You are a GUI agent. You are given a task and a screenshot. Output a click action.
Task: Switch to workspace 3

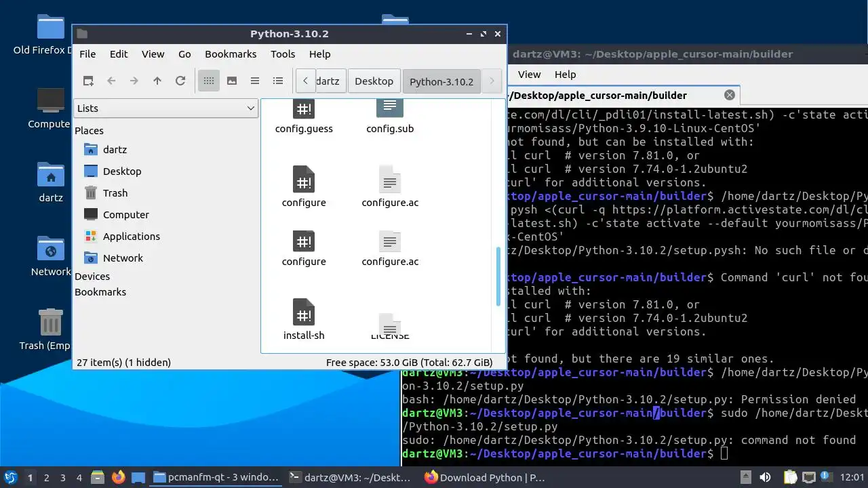(x=63, y=478)
